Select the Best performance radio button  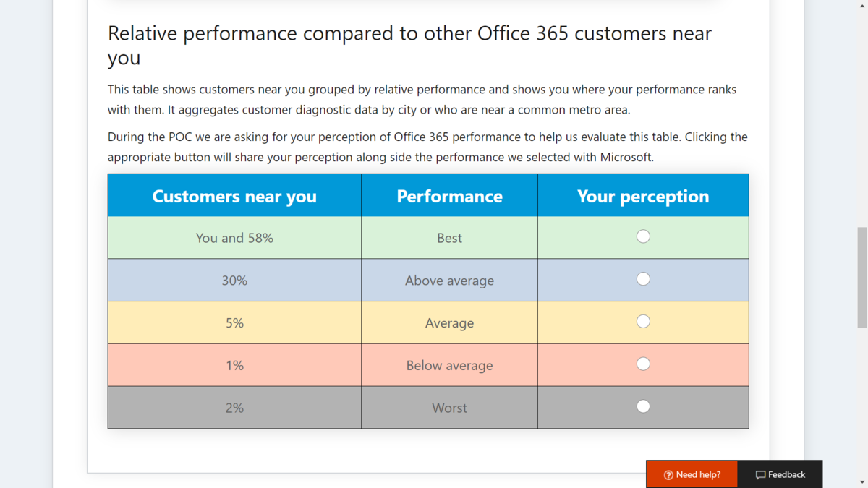pos(643,236)
